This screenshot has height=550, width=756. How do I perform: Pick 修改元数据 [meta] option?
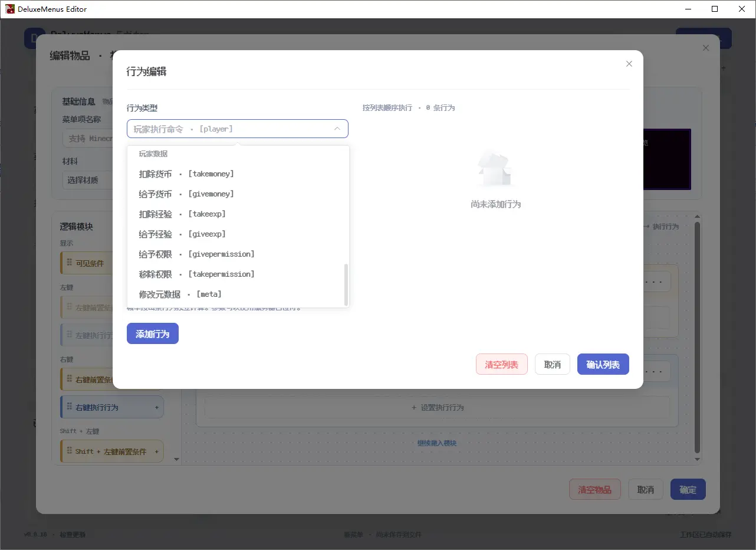coord(238,294)
